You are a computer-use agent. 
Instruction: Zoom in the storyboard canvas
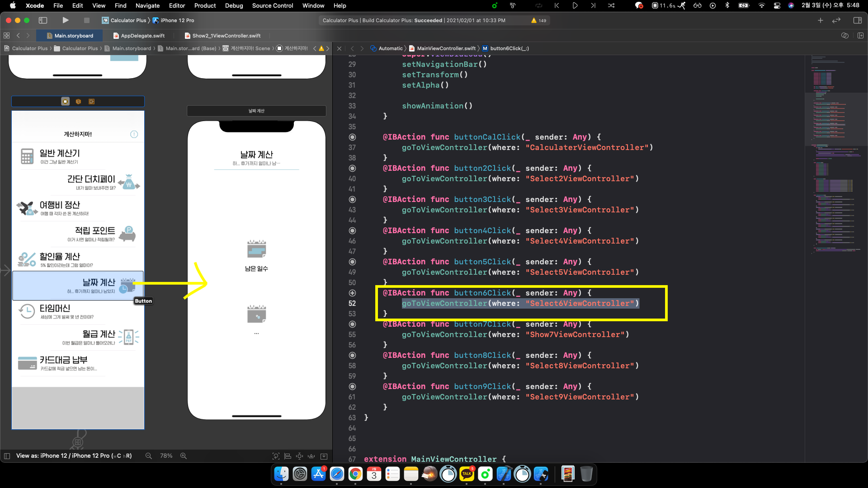184,456
